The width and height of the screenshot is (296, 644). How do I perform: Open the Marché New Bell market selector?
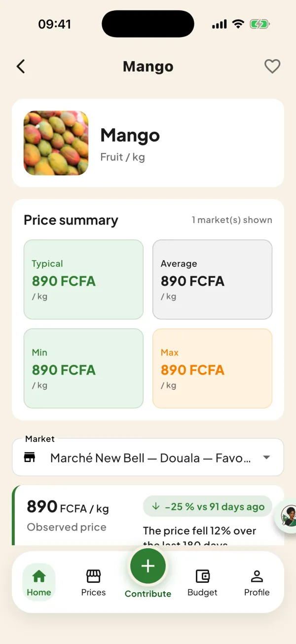148,457
